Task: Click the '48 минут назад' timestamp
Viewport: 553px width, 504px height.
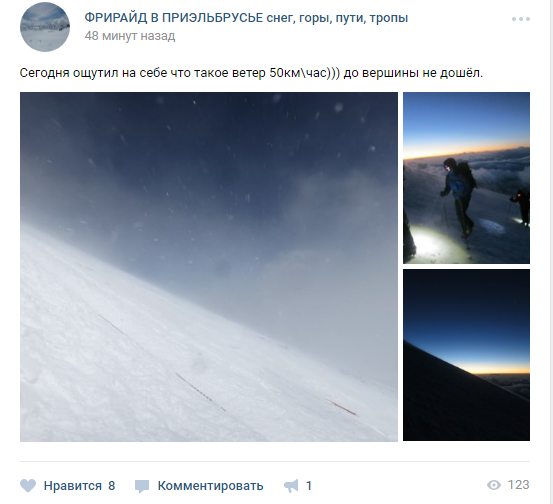Action: 130,36
